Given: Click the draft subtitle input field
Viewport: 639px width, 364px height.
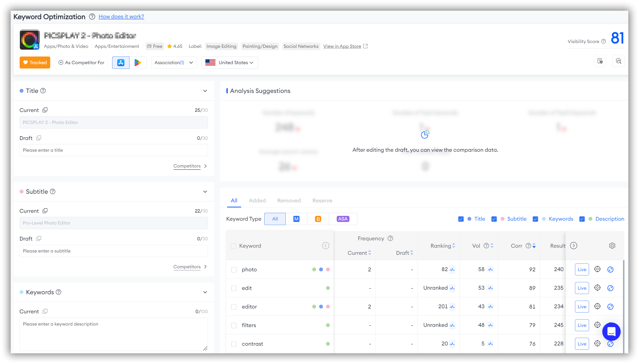Looking at the screenshot, I should click(114, 251).
